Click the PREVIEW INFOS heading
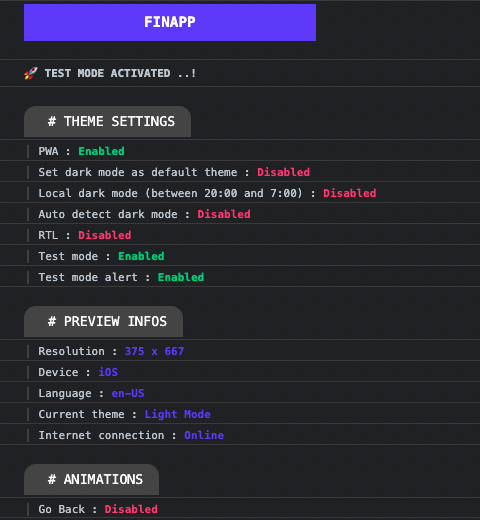The width and height of the screenshot is (480, 520). click(103, 321)
